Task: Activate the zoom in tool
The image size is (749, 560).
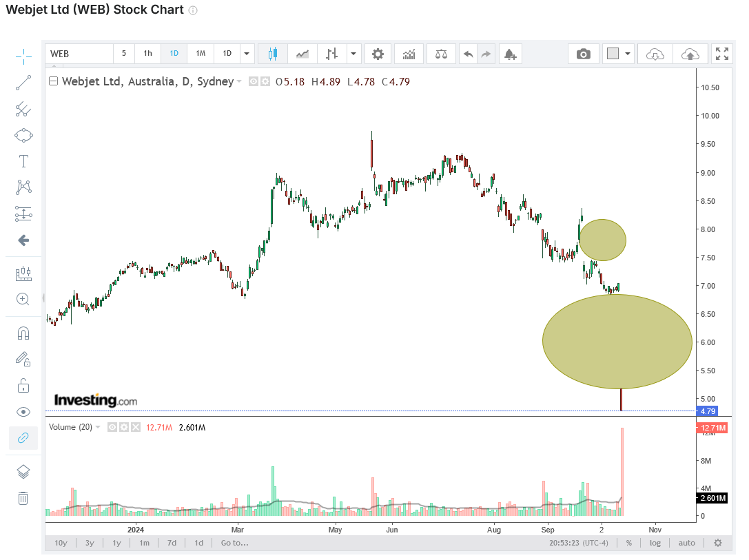Action: [x=23, y=300]
